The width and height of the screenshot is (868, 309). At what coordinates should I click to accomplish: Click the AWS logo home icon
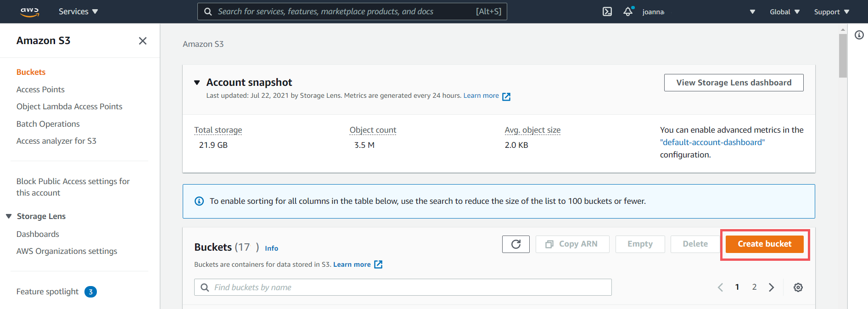click(29, 11)
